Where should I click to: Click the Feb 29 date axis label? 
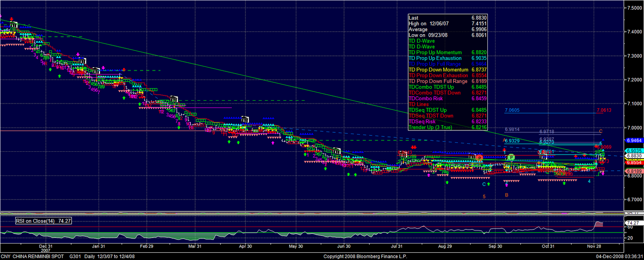click(147, 246)
